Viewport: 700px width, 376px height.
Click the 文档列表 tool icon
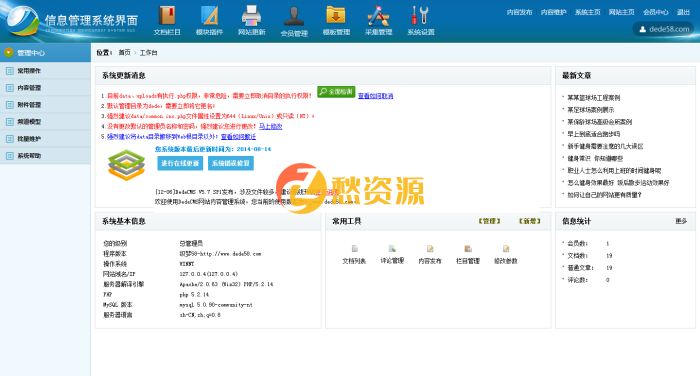[x=354, y=249]
